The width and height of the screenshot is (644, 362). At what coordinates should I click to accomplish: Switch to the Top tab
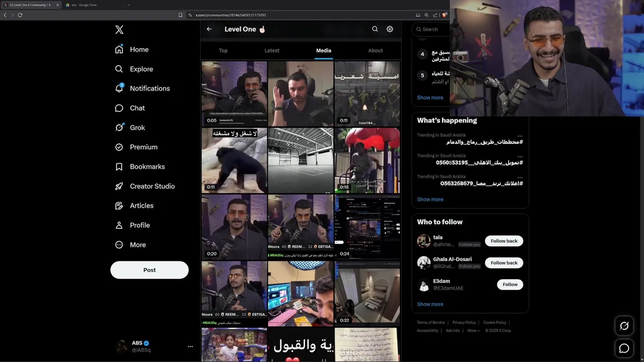click(x=223, y=50)
